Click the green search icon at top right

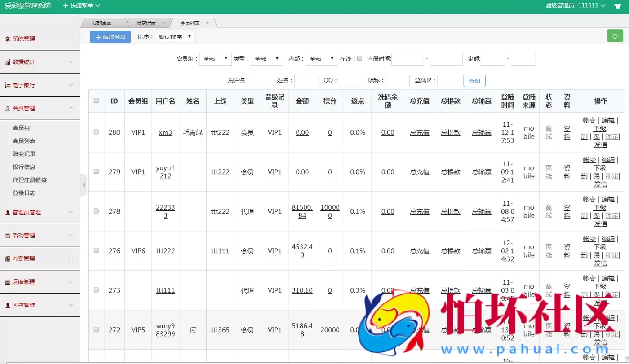(615, 36)
